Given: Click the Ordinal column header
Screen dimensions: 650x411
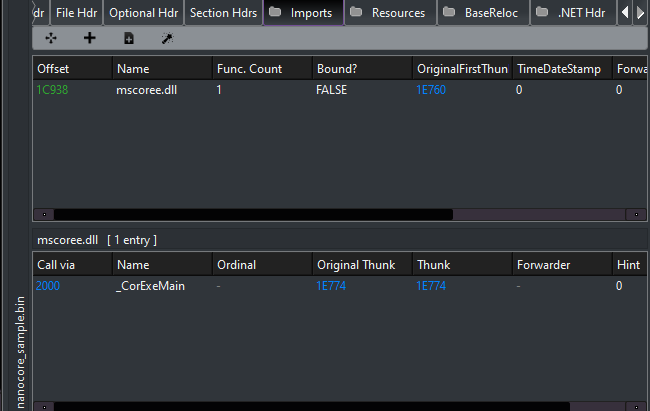Looking at the screenshot, I should click(262, 265).
